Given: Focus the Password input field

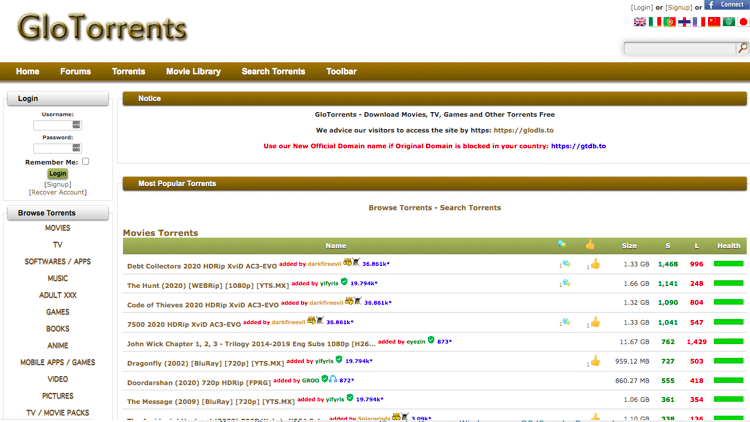Looking at the screenshot, I should pos(57,148).
